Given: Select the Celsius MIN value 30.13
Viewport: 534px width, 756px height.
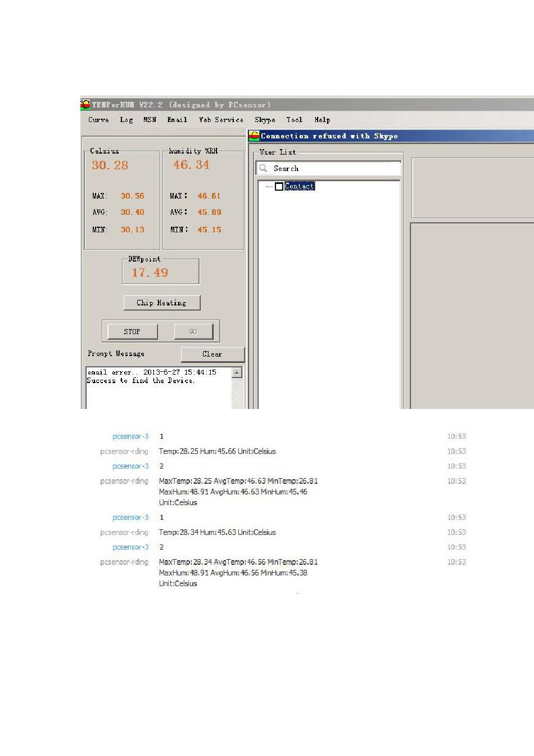Looking at the screenshot, I should [133, 229].
